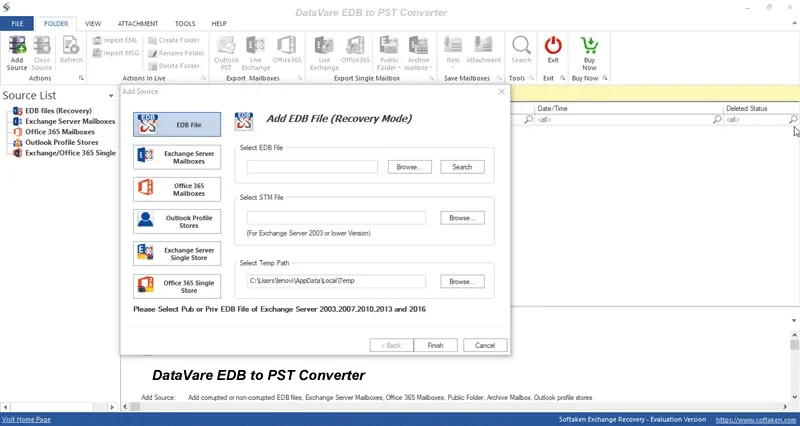Choose Create Folder in ribbon
This screenshot has width=800, height=426.
coord(174,40)
